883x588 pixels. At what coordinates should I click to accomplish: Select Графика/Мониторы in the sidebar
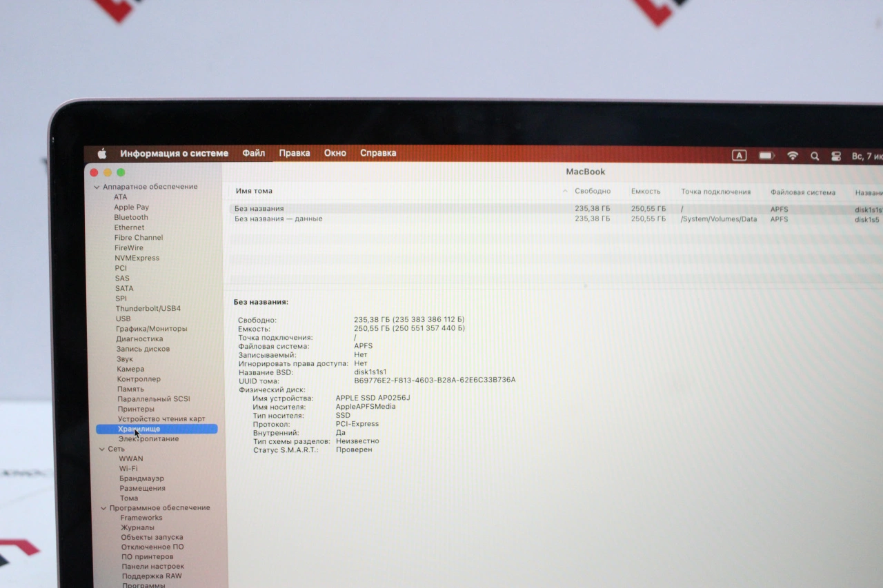pyautogui.click(x=152, y=329)
